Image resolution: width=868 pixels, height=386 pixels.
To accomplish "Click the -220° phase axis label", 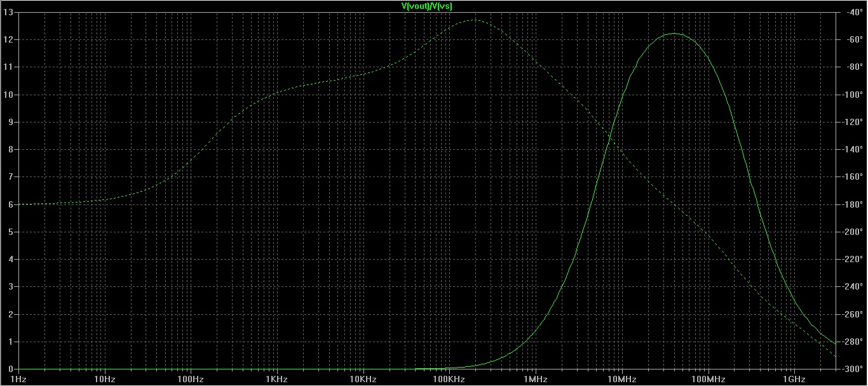I will [x=852, y=259].
